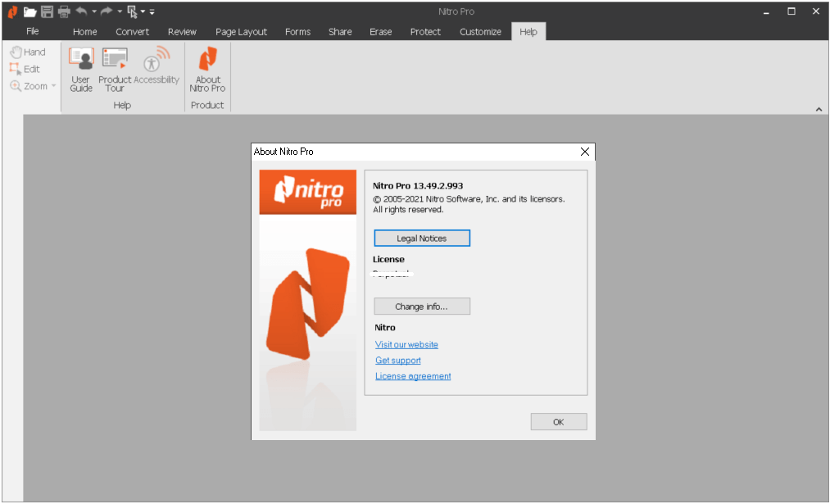Open the Forms tab
830x504 pixels.
tap(298, 32)
